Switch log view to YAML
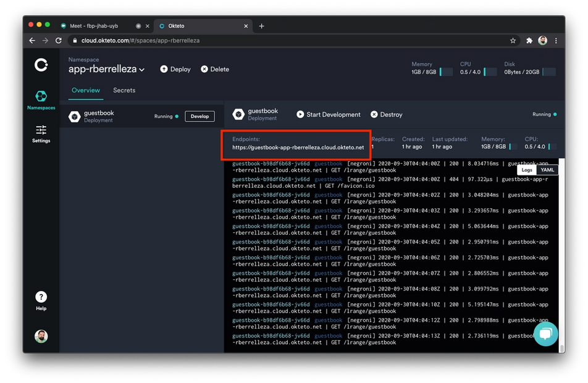This screenshot has width=588, height=383. click(x=547, y=169)
